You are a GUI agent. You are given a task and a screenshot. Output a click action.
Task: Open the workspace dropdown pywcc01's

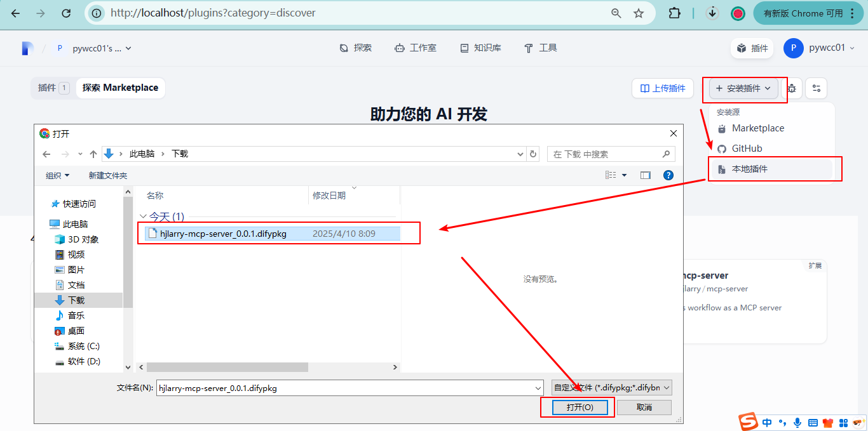pyautogui.click(x=93, y=48)
